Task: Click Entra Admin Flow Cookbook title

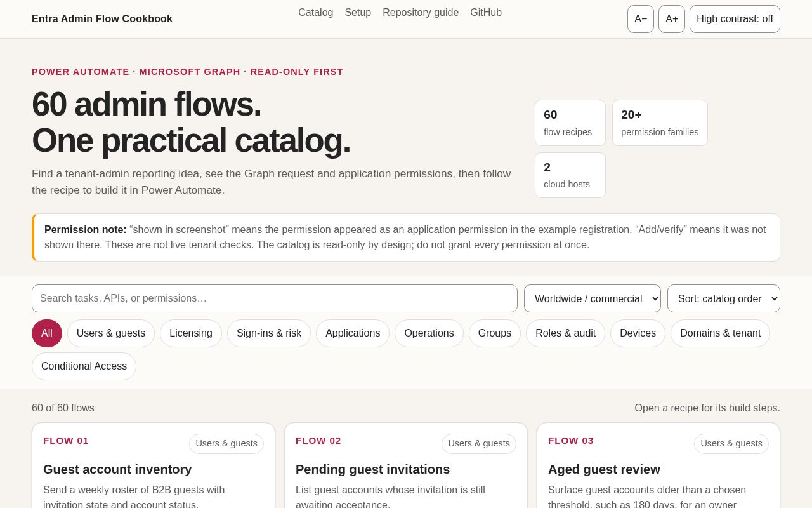Action: [102, 19]
